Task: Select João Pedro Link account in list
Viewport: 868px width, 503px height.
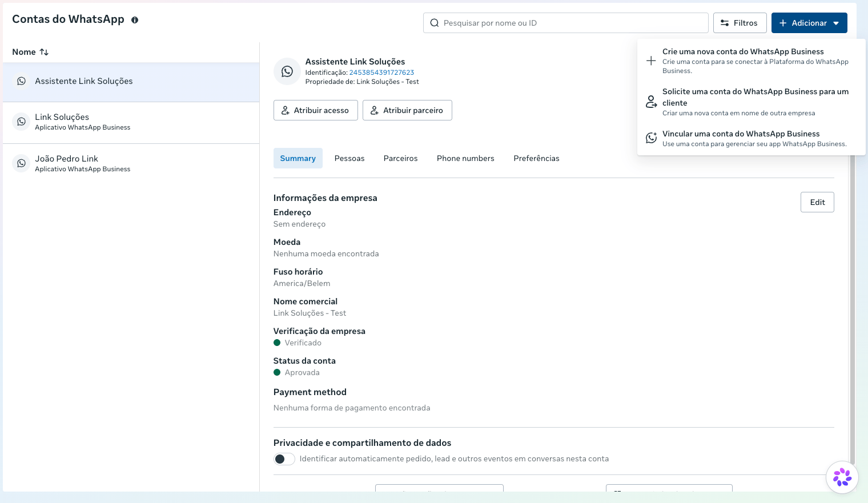Action: (131, 163)
